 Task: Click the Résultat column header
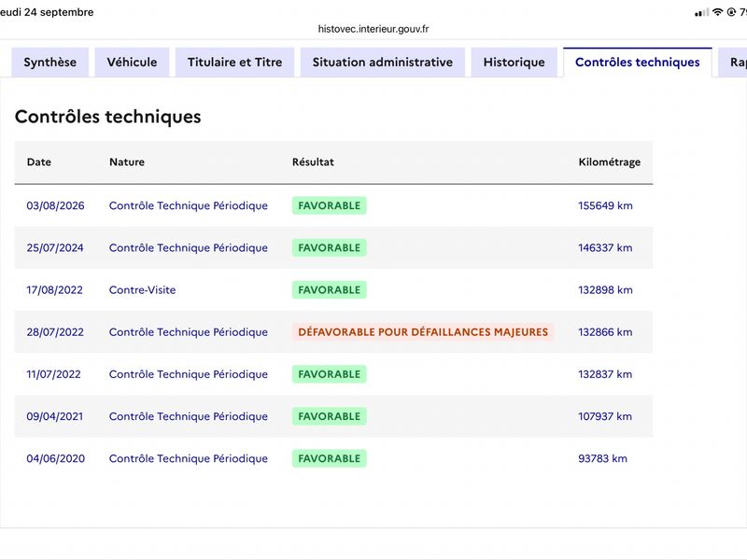[x=313, y=161]
